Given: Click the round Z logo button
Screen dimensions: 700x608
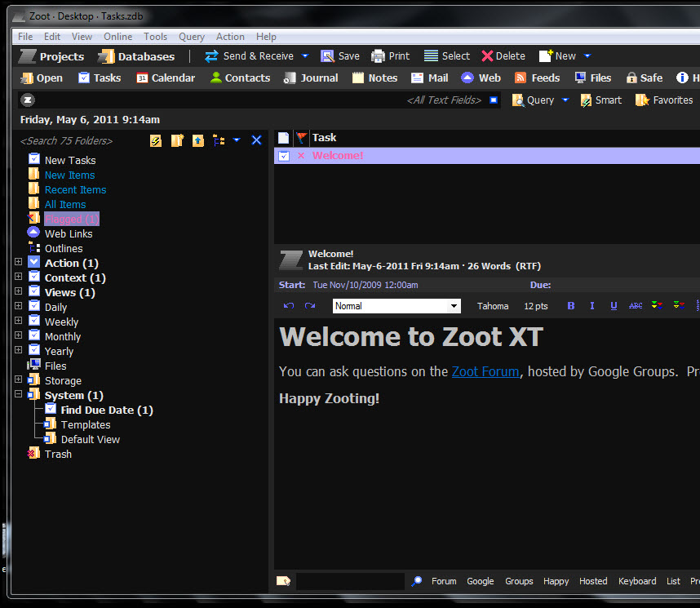Looking at the screenshot, I should 28,100.
